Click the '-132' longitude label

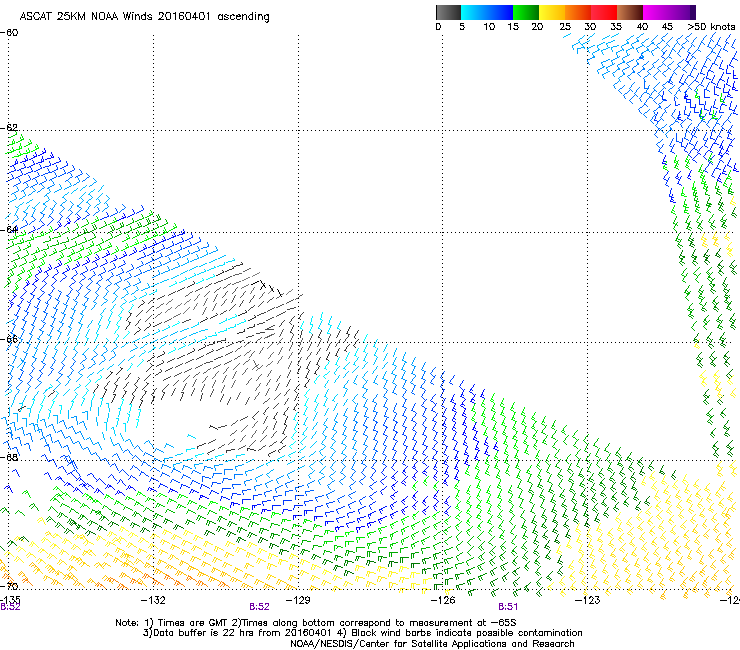point(153,600)
